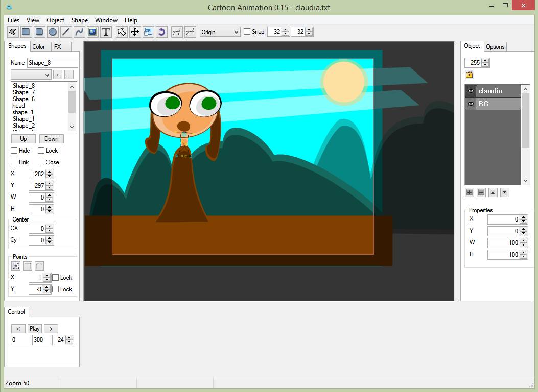
Task: Select the image insert tool
Action: (92, 32)
